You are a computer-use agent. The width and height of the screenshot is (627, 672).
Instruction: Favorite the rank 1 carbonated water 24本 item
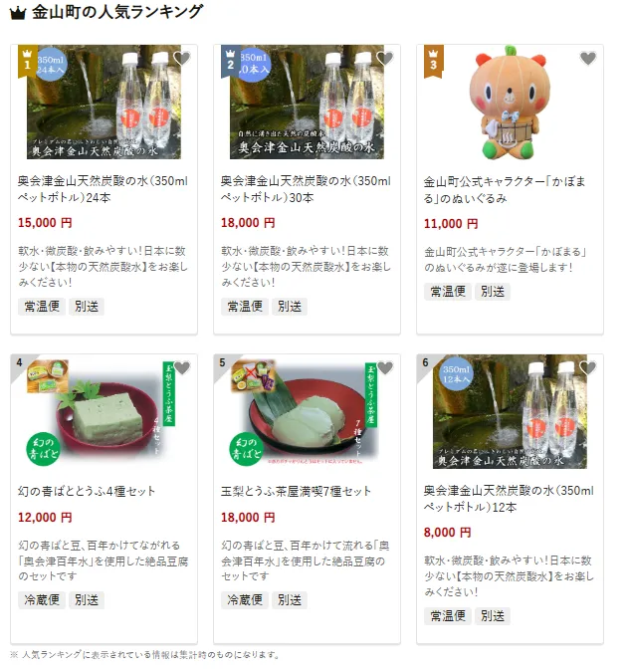182,58
